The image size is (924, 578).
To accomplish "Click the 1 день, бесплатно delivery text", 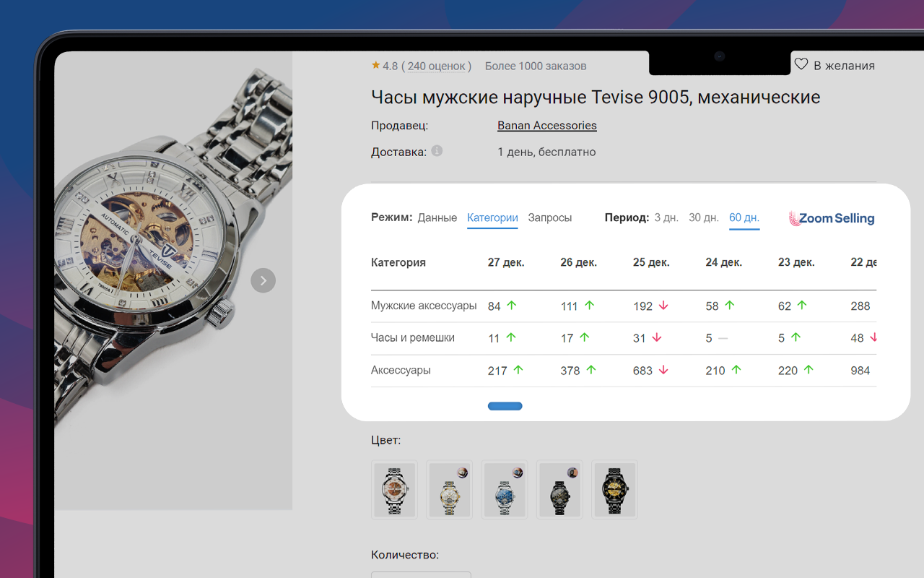I will (546, 152).
